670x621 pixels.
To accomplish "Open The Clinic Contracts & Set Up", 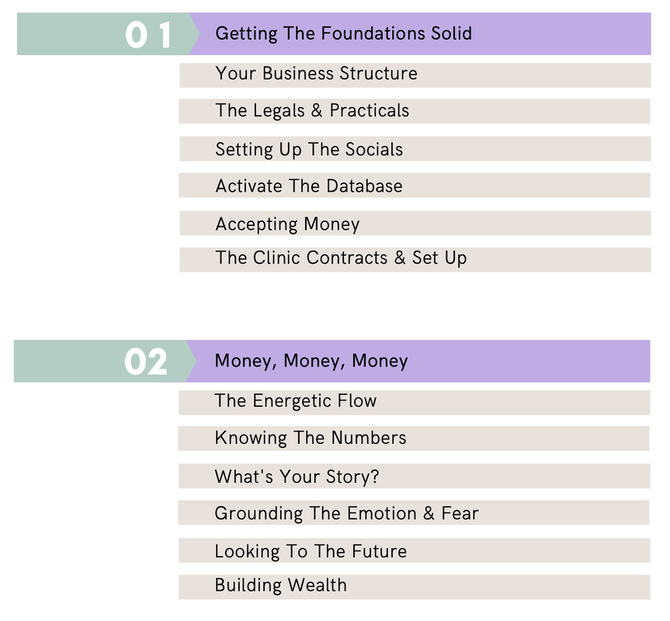I will click(415, 259).
